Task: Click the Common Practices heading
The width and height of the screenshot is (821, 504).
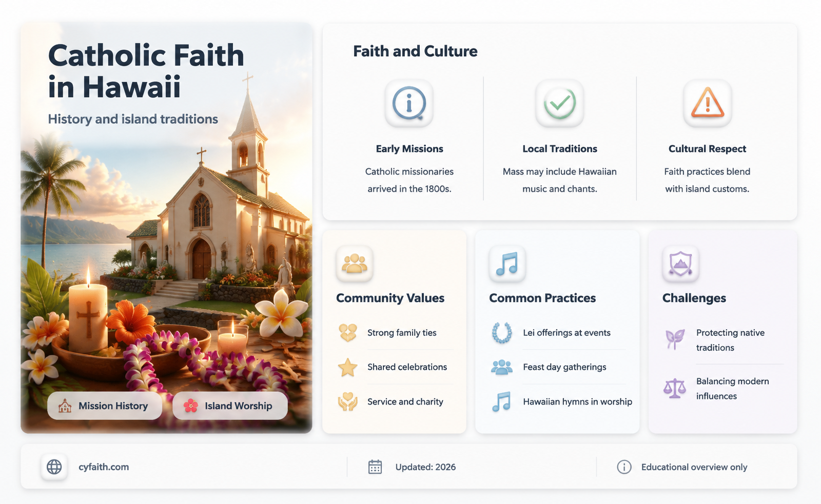Action: coord(542,298)
